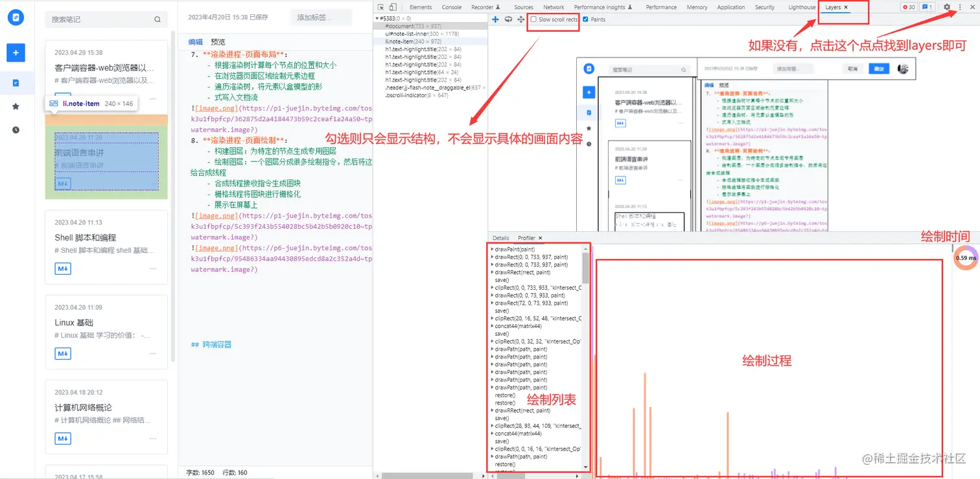Switch the note editor to 预览 mode
Viewport: 980px width, 479px height.
218,42
